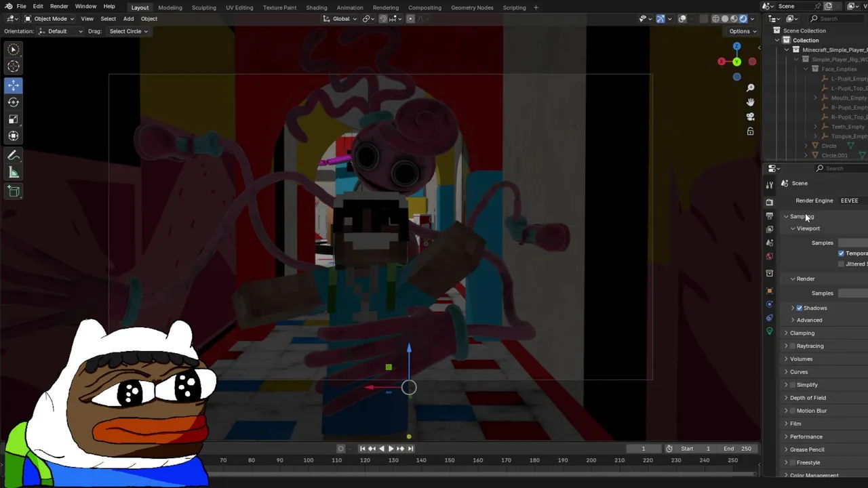Viewport: 868px width, 488px height.
Task: Switch to solid viewport shading
Action: tap(725, 19)
